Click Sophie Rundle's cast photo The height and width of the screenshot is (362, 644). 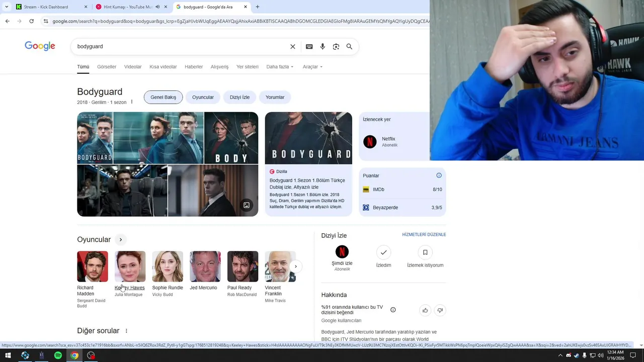(168, 266)
